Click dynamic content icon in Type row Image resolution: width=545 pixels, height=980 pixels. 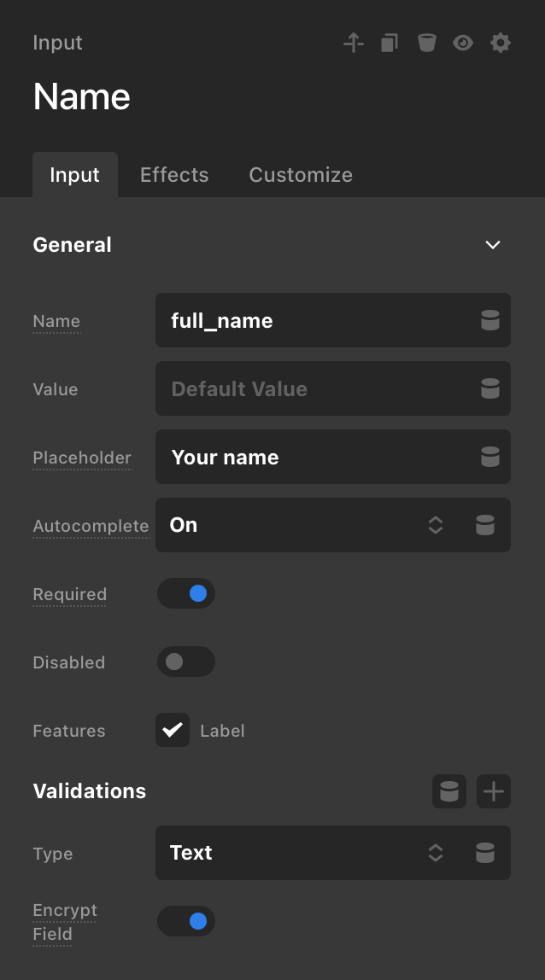[x=485, y=853]
